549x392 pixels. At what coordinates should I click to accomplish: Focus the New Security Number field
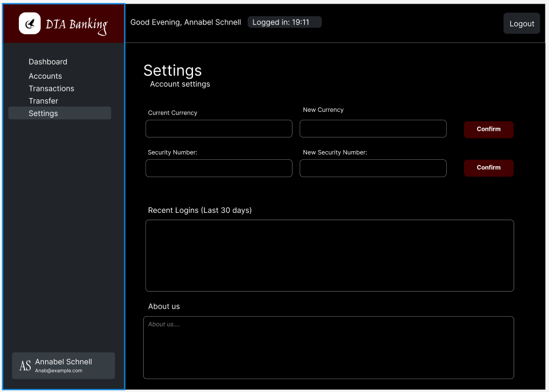[373, 168]
